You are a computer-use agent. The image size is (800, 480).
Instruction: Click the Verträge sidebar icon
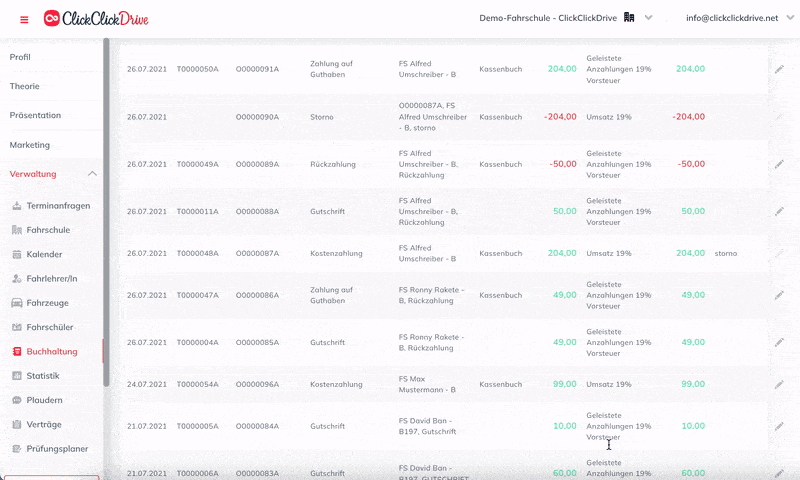[x=17, y=424]
